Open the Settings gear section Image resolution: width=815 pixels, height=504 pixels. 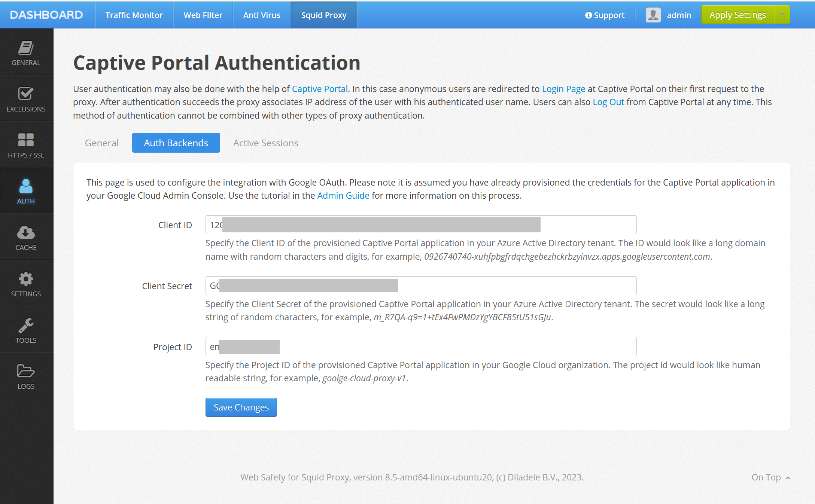[26, 284]
